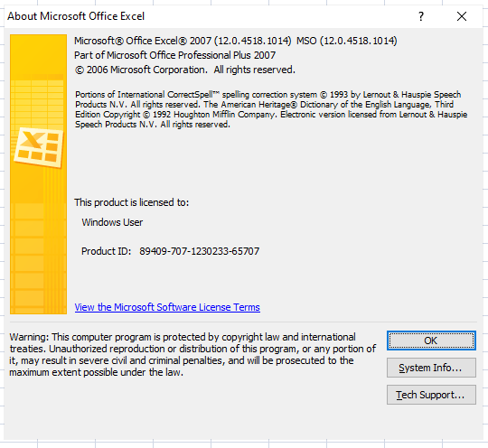The image size is (488, 448).
Task: Click the Excel logo icon in banner
Action: (39, 147)
